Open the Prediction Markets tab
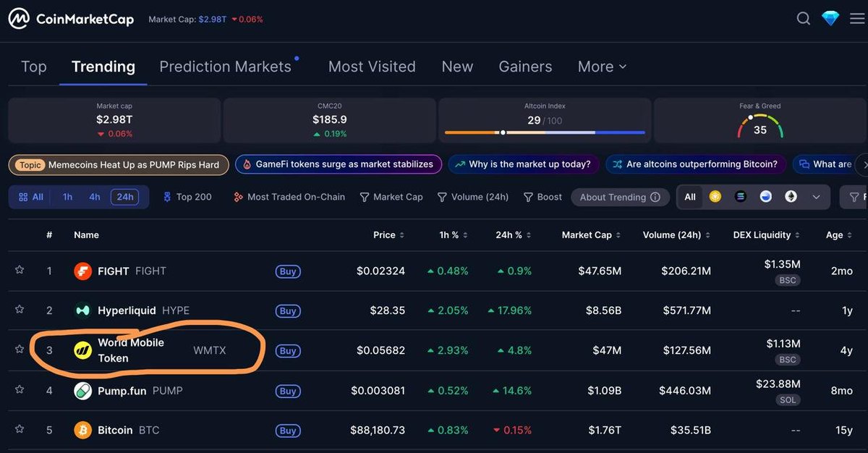Screen dimensions: 868x453 (225, 67)
